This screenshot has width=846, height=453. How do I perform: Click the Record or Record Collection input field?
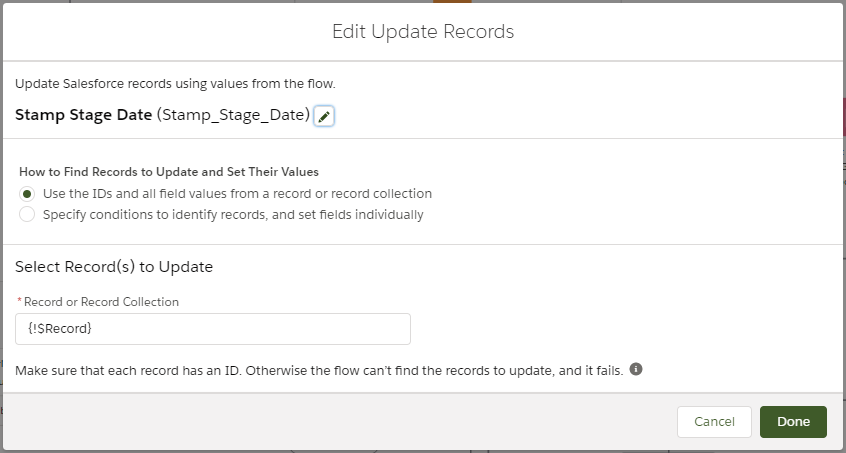pos(213,329)
